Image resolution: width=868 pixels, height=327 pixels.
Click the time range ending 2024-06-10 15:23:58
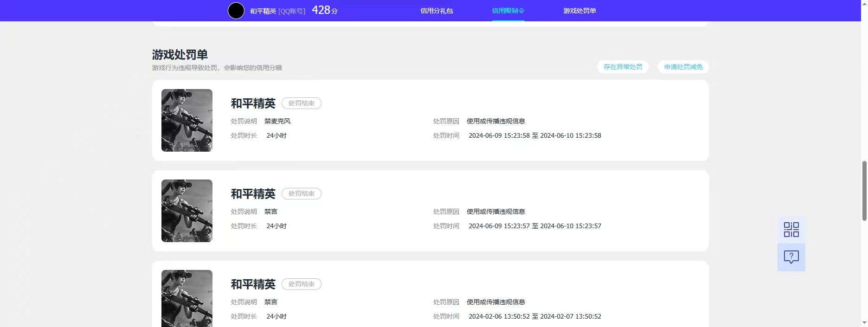point(535,135)
